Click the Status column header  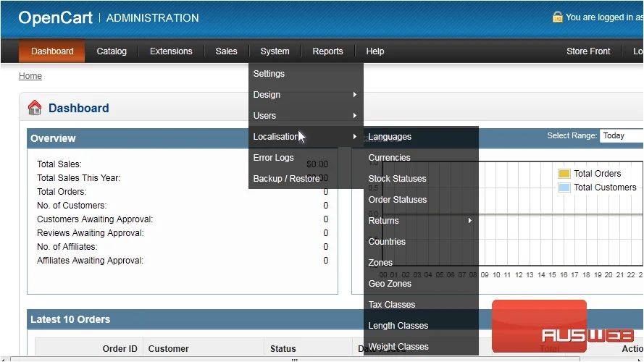tap(283, 348)
